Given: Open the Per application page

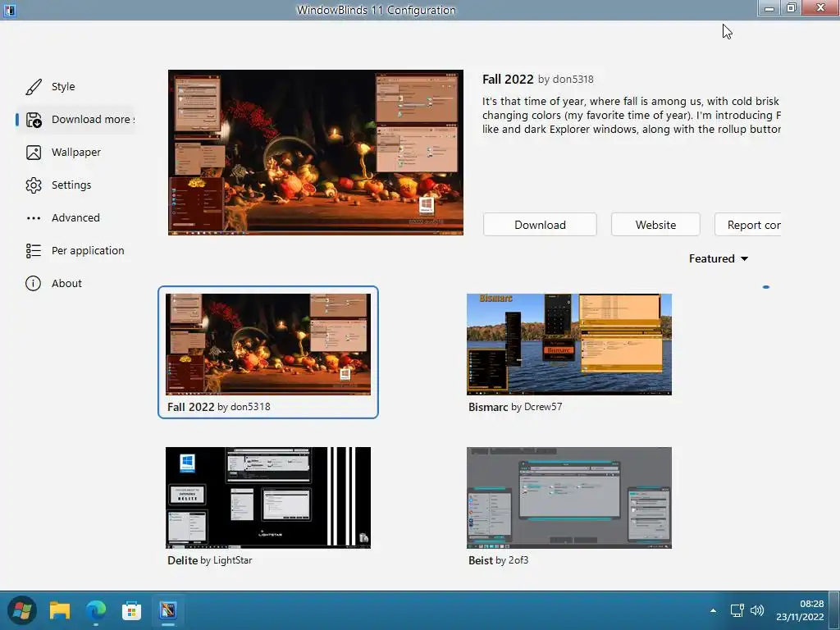Looking at the screenshot, I should click(76, 251).
